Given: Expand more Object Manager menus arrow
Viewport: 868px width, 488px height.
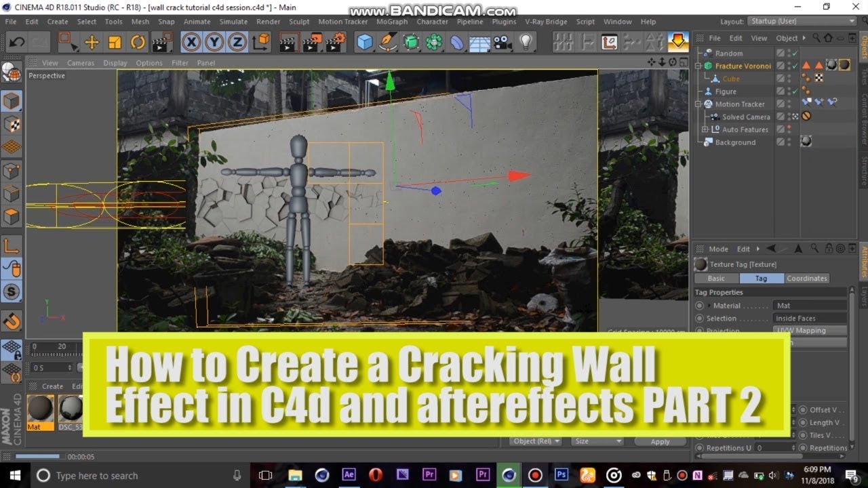Looking at the screenshot, I should (x=803, y=38).
